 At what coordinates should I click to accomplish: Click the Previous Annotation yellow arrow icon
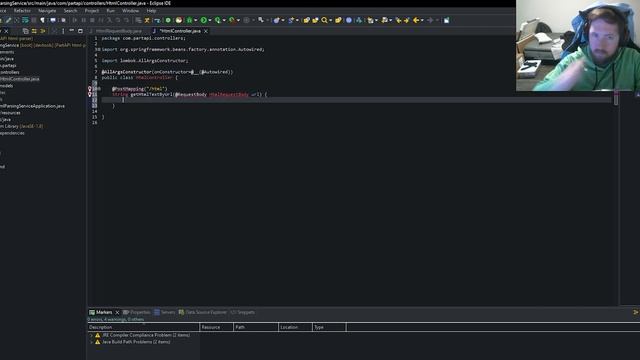point(407,20)
